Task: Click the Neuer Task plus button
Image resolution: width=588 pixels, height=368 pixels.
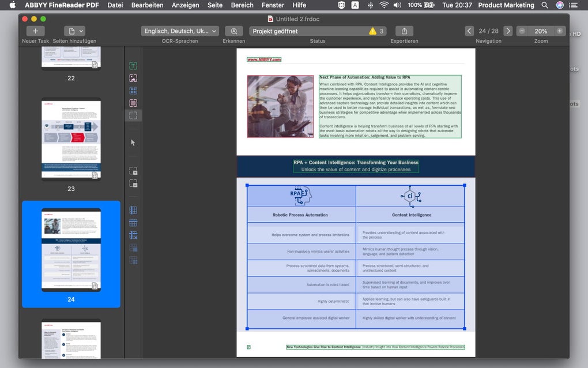Action: point(35,31)
